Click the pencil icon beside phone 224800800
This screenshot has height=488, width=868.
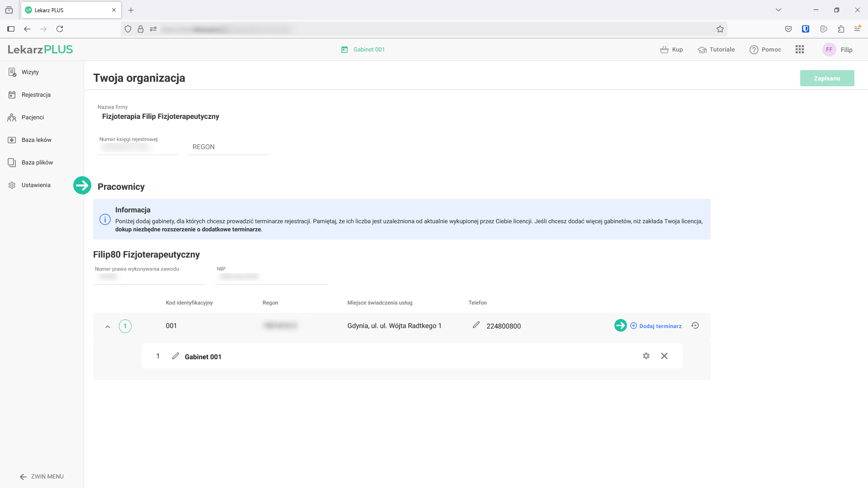point(476,325)
